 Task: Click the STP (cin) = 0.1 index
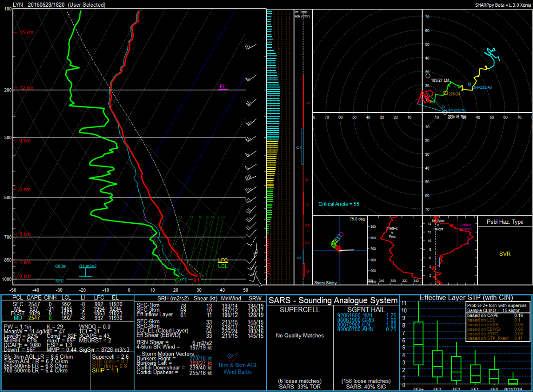[110, 361]
